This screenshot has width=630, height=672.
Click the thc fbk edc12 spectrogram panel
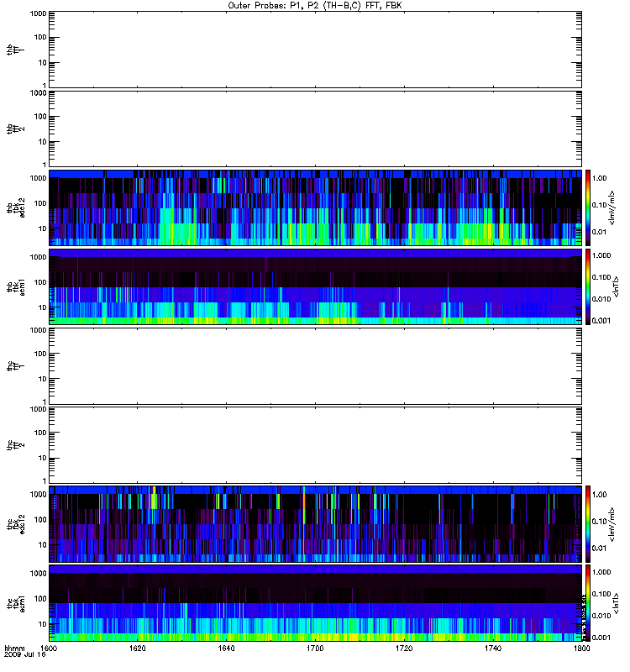point(315,524)
